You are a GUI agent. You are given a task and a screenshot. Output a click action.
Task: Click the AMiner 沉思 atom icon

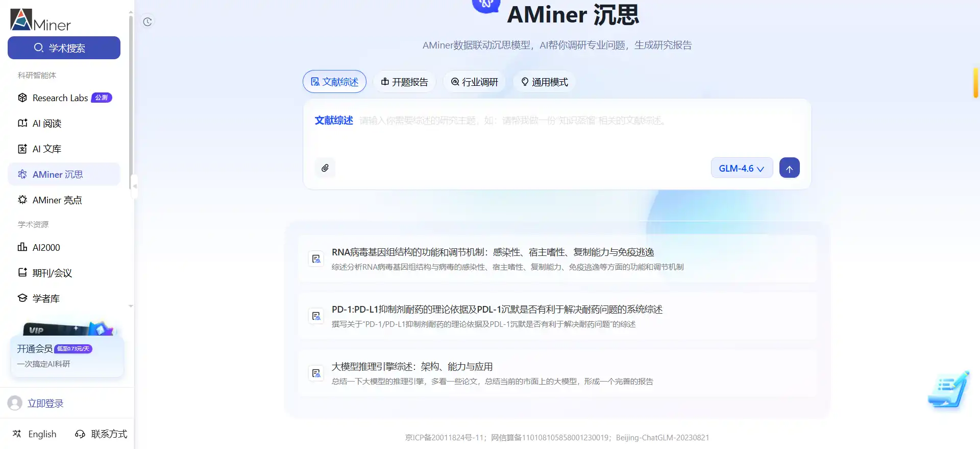click(22, 174)
